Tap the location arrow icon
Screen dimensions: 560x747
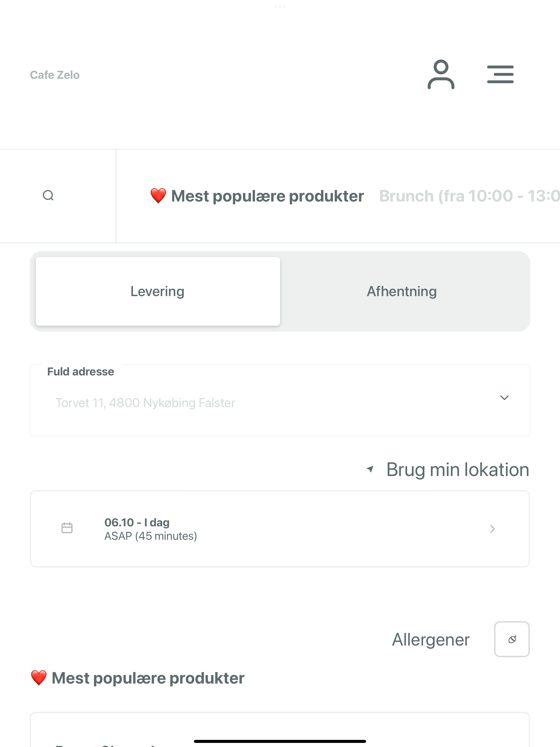(370, 469)
